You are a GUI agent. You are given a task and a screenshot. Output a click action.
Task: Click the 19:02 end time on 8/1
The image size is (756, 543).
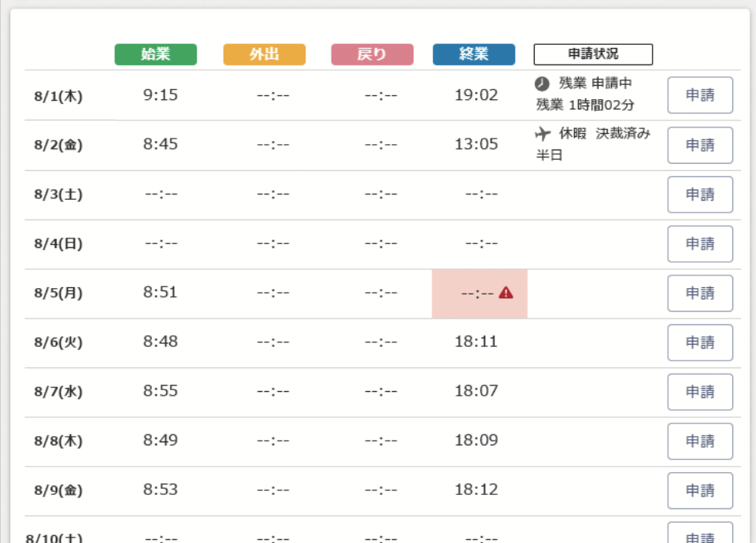(x=476, y=95)
